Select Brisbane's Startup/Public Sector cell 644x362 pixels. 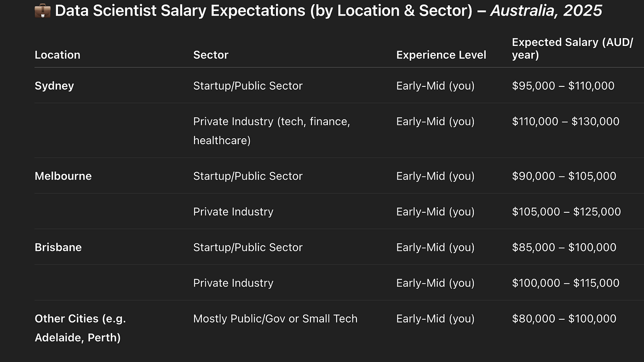[248, 247]
